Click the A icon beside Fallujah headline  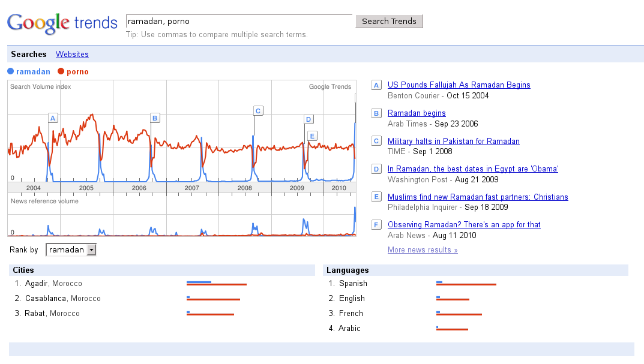pos(376,85)
